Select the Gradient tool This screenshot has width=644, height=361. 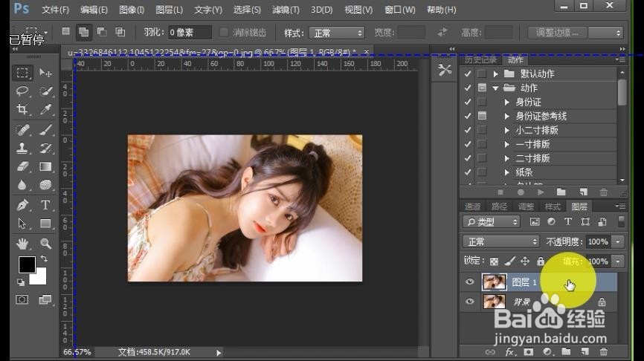point(45,166)
